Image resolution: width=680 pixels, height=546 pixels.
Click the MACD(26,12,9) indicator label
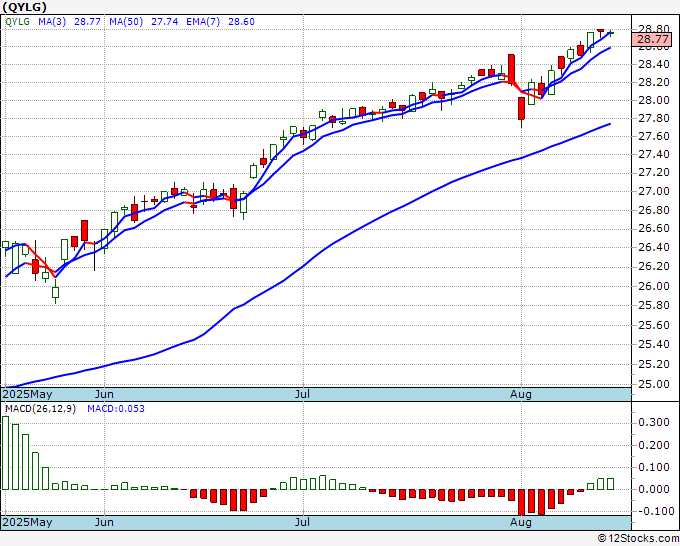click(40, 409)
